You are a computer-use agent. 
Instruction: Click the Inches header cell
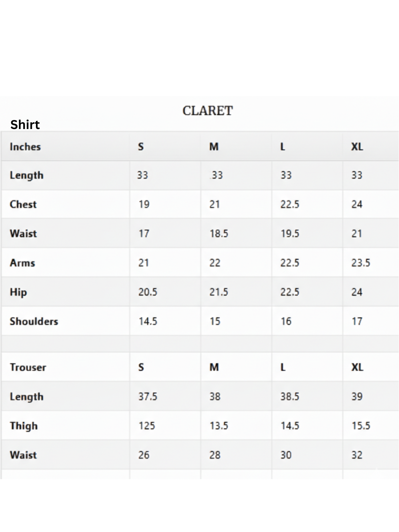25,147
